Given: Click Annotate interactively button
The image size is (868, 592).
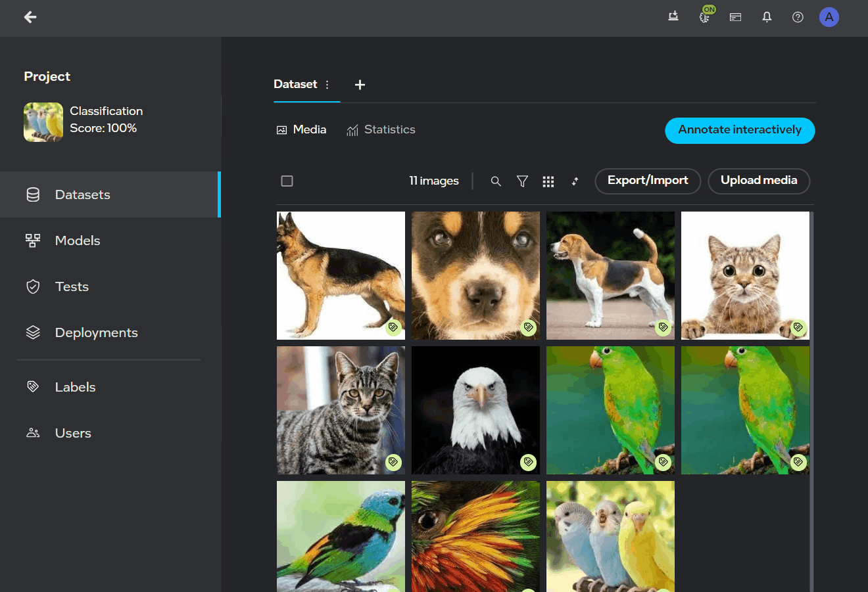Looking at the screenshot, I should tap(740, 130).
